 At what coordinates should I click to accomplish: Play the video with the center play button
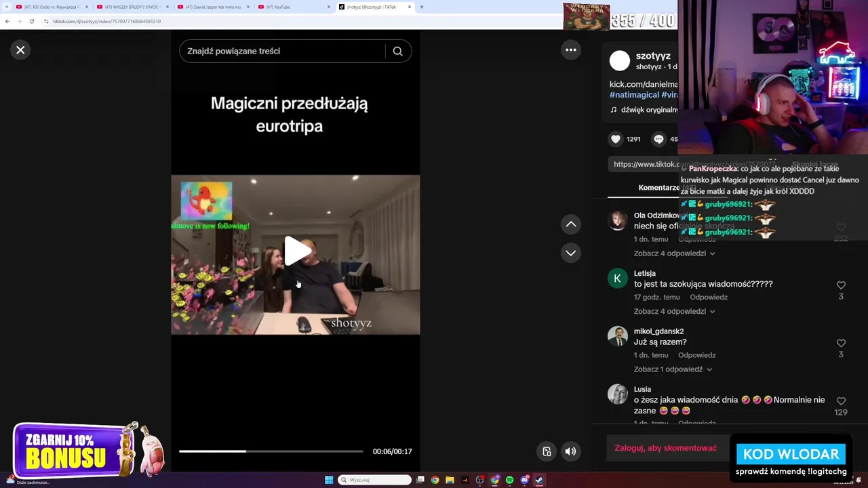tap(296, 251)
